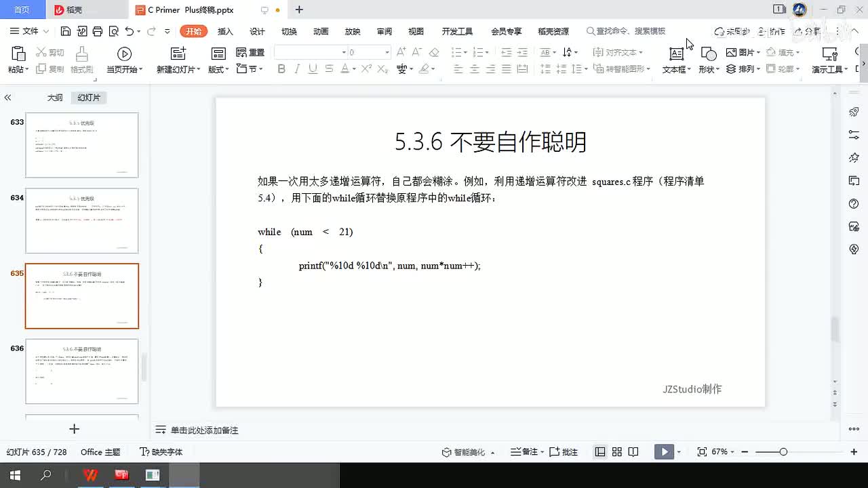
Task: Click the Paste clipboard icon
Action: click(x=18, y=54)
